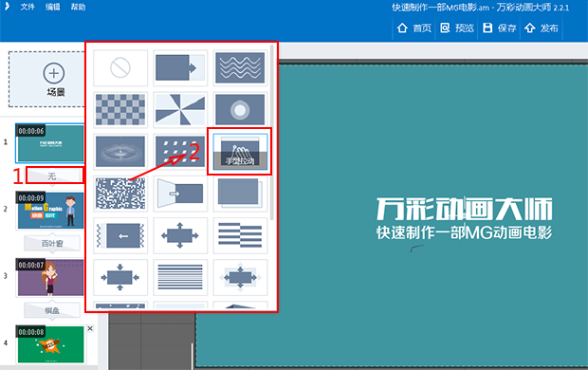Select the pixel dissolve transition
This screenshot has height=370, width=588.
point(120,194)
